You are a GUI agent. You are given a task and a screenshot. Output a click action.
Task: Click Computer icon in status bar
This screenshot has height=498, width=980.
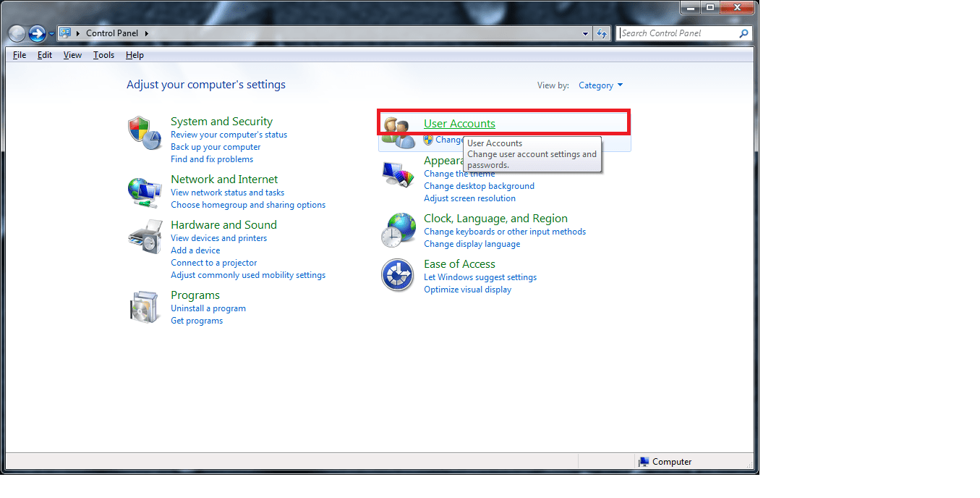tap(644, 462)
